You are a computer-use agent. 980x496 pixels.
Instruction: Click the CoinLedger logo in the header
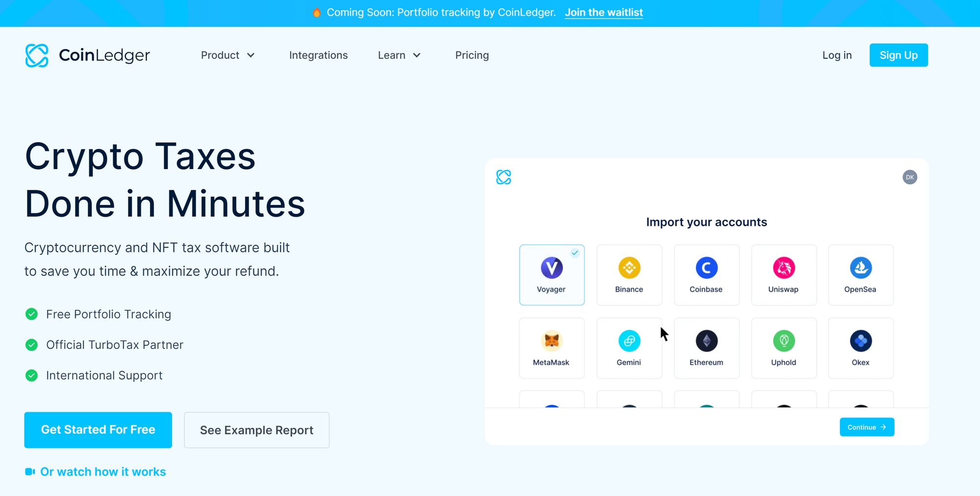pos(87,55)
